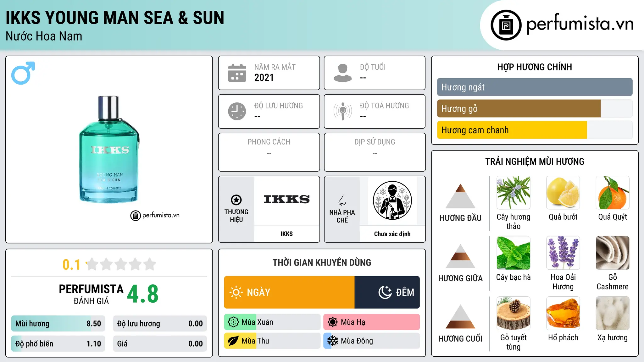Image resolution: width=644 pixels, height=362 pixels.
Task: Open the Xạ hương musk note image
Action: tap(613, 313)
